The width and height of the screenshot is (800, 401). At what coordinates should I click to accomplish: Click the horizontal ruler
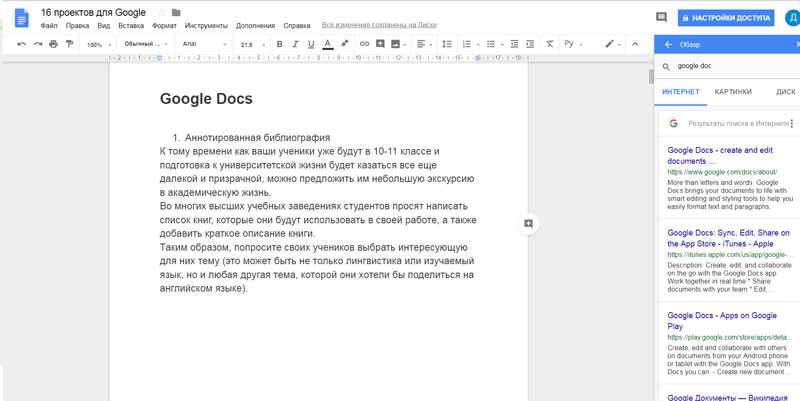[318, 58]
